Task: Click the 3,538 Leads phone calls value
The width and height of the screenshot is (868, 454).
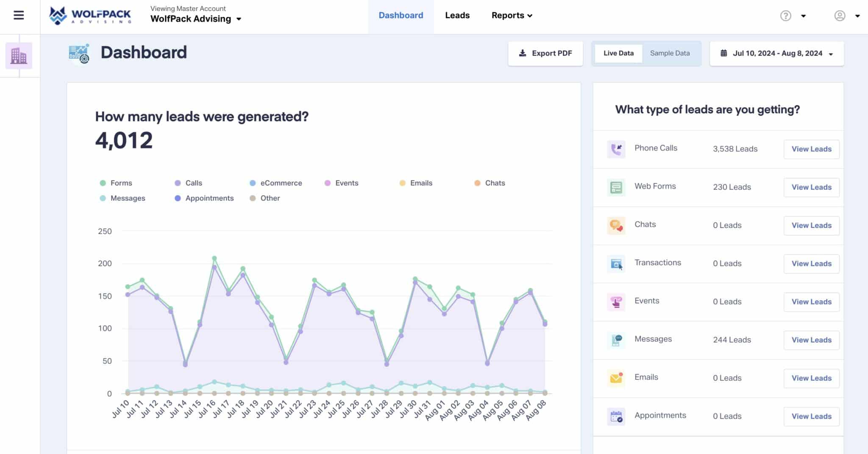Action: [x=735, y=149]
